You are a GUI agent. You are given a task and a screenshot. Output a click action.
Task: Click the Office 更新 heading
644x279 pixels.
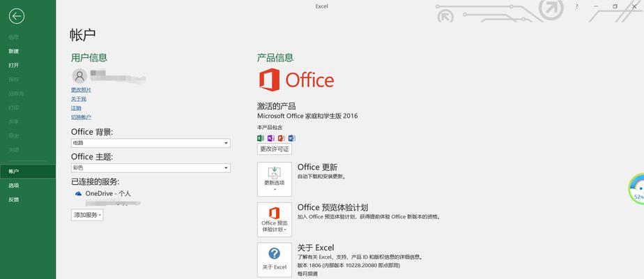pyautogui.click(x=318, y=167)
